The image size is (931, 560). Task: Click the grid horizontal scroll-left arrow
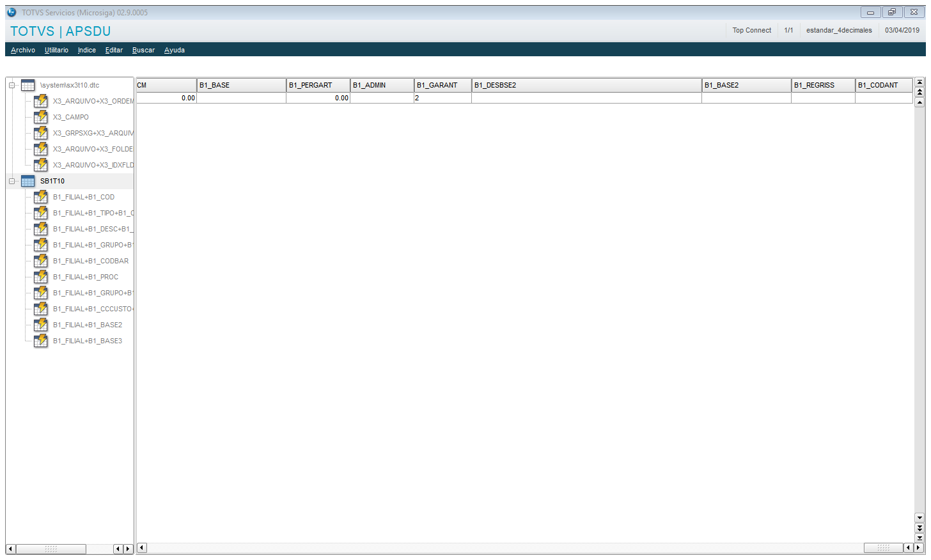pyautogui.click(x=142, y=548)
